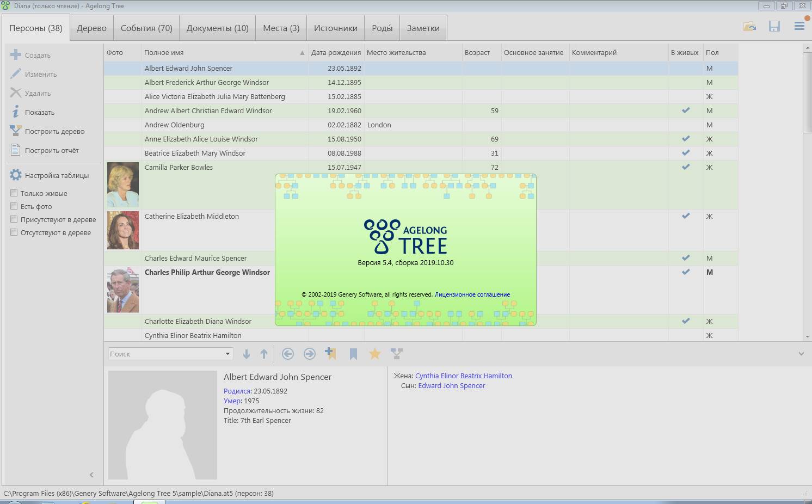
Task: Click the Удалить cross icon
Action: pos(16,93)
